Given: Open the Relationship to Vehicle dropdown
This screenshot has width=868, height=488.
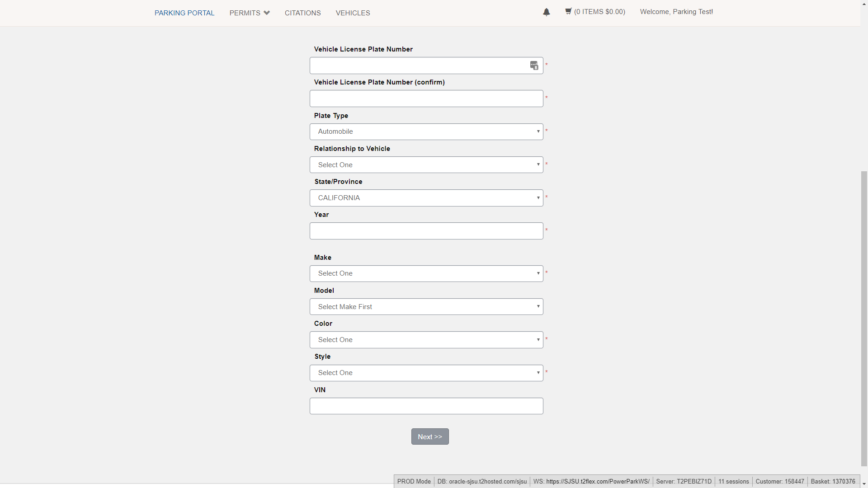Looking at the screenshot, I should (x=426, y=165).
